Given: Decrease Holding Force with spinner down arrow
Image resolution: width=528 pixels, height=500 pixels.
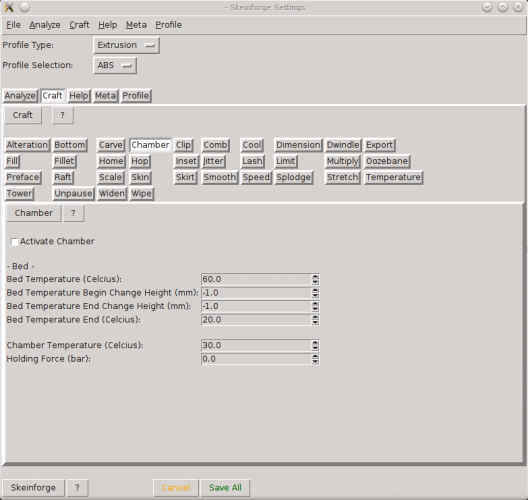Looking at the screenshot, I should 315,362.
